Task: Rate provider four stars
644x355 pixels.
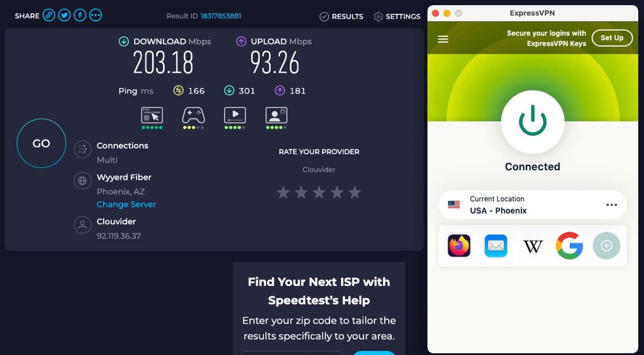Action: (337, 192)
